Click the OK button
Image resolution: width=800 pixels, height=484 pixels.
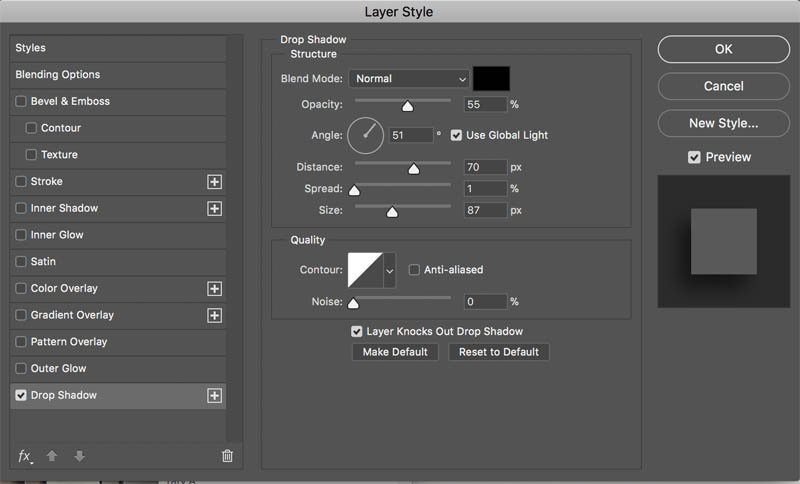tap(723, 49)
